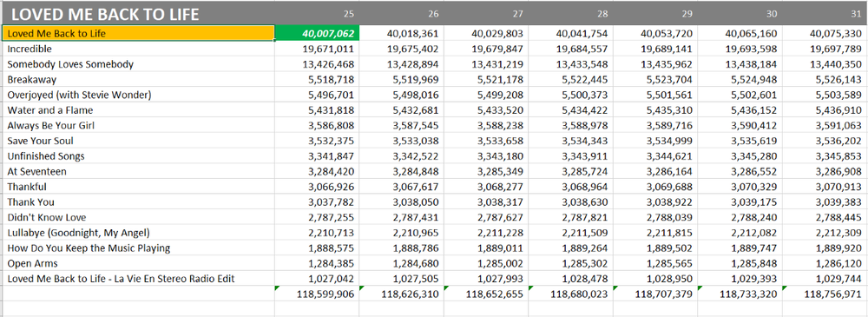Click the value 1,028,478

pos(570,279)
